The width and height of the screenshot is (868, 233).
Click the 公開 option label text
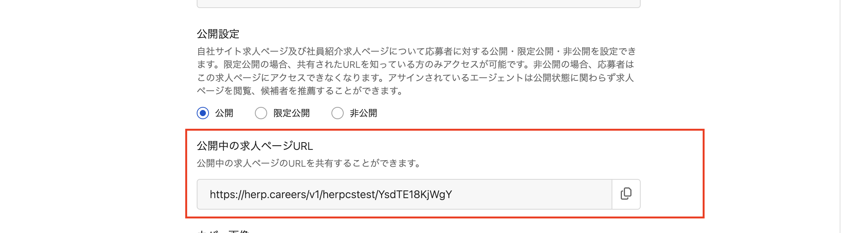[224, 113]
